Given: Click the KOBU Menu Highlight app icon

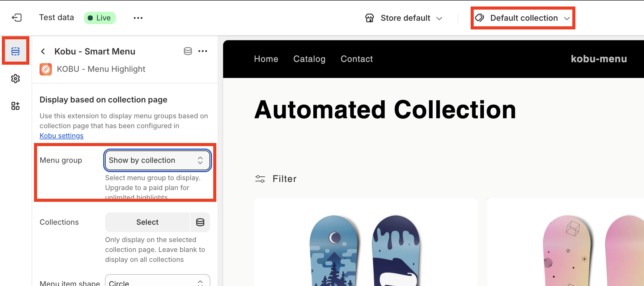Looking at the screenshot, I should click(x=46, y=69).
